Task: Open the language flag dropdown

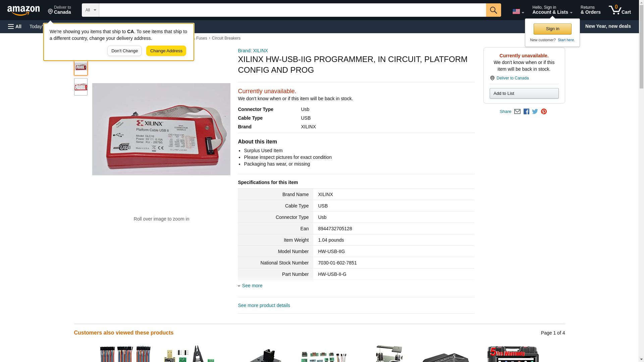Action: pyautogui.click(x=518, y=11)
